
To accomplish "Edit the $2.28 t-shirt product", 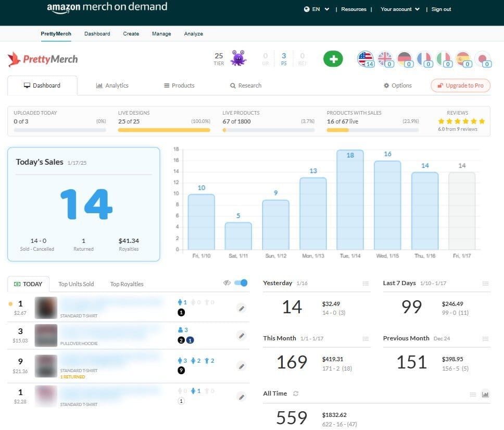I will [242, 397].
